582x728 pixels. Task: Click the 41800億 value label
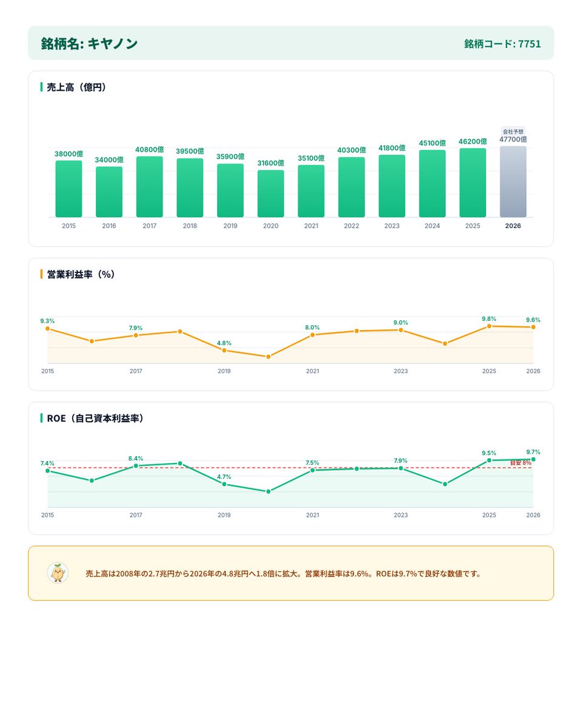click(x=392, y=148)
